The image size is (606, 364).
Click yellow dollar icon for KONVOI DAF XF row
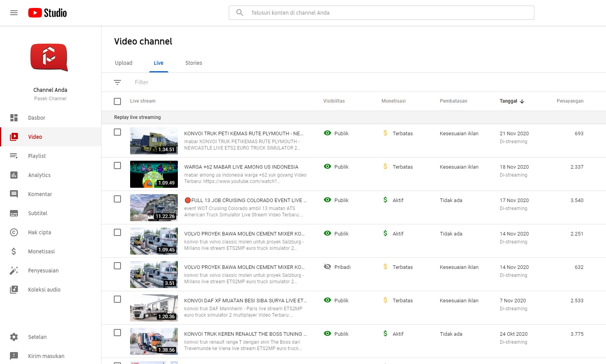pyautogui.click(x=385, y=300)
